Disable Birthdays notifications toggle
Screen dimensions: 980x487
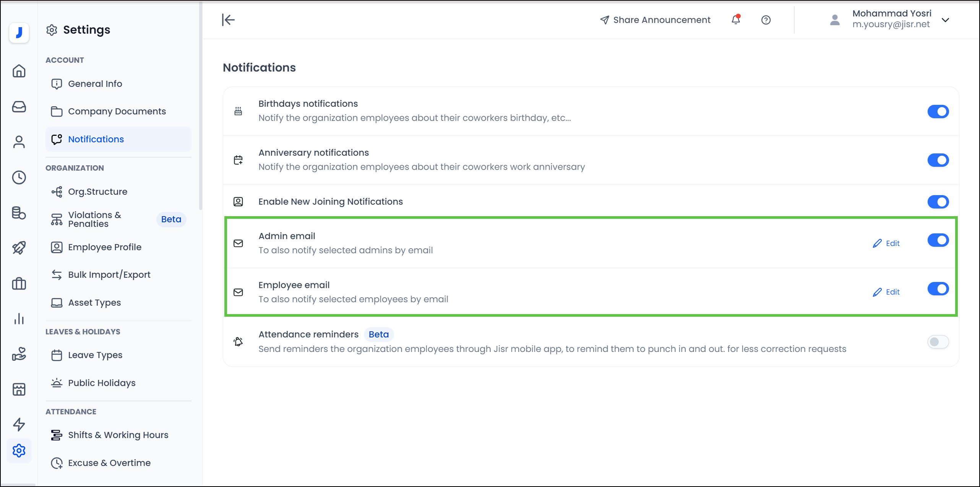(938, 112)
